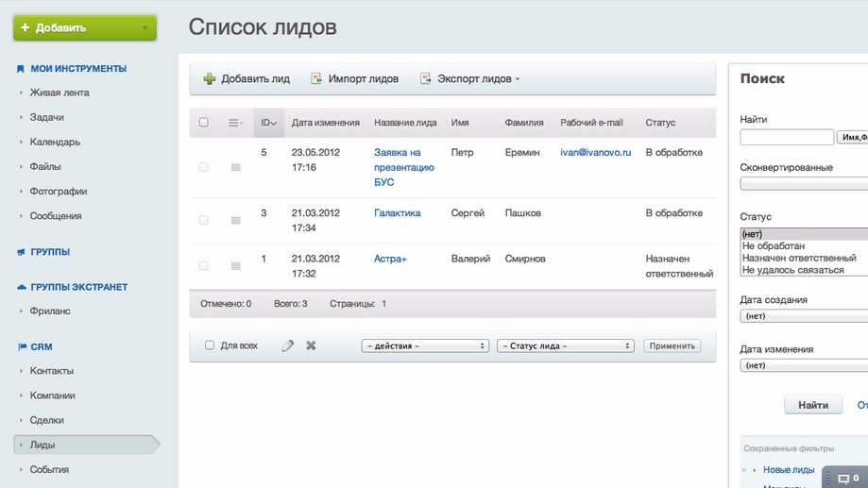Toggle the select-all checkbox in table header
This screenshot has height=488, width=868.
pyautogui.click(x=204, y=122)
